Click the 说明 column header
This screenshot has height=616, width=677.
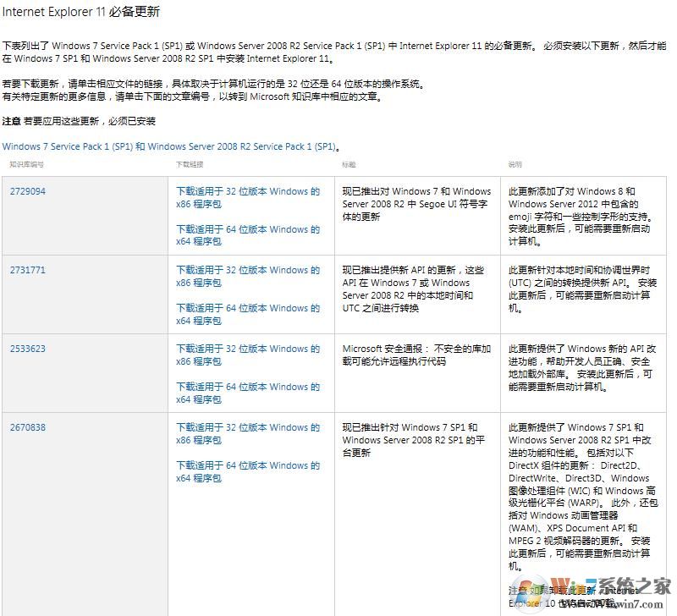click(515, 164)
